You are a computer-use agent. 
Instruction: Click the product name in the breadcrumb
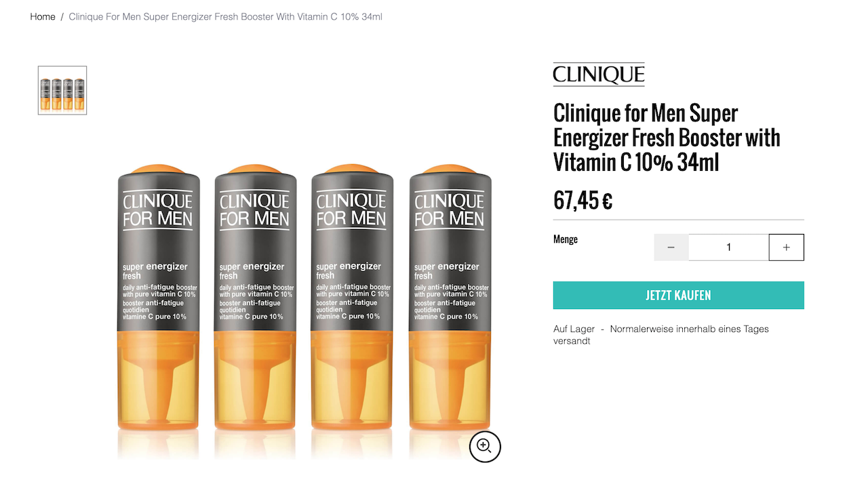tap(225, 16)
